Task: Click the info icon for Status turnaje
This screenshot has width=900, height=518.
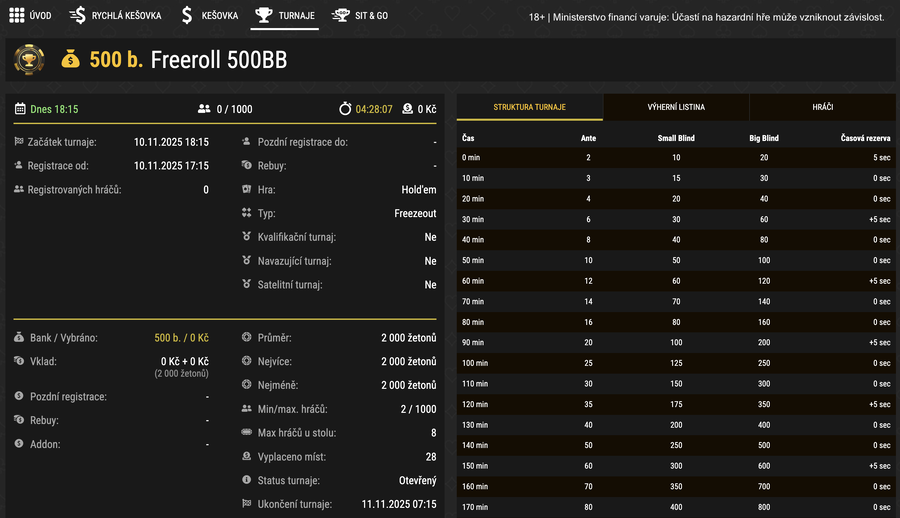Action: point(246,480)
